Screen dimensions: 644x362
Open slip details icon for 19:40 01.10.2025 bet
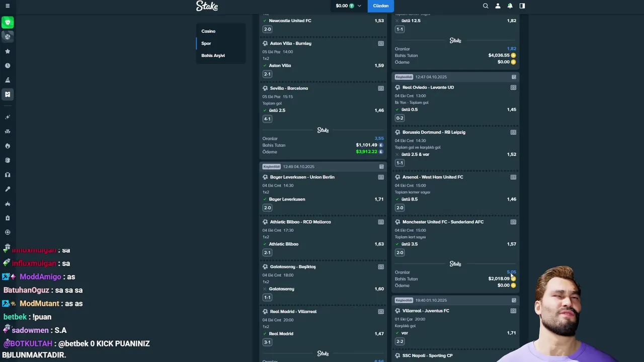(x=514, y=300)
